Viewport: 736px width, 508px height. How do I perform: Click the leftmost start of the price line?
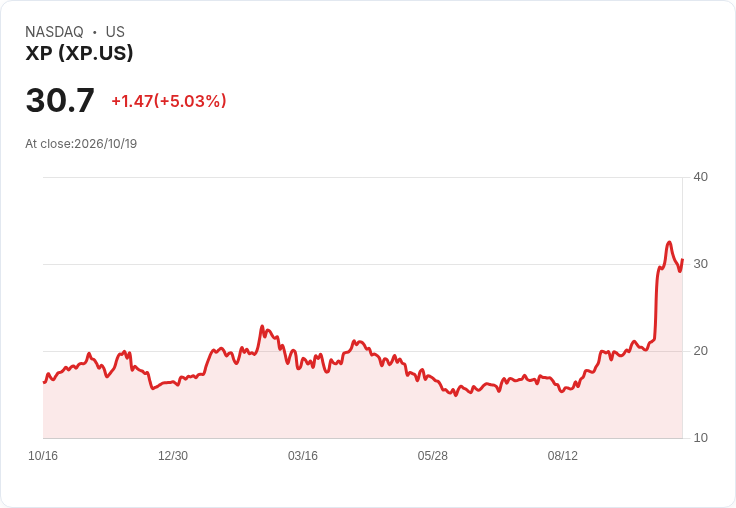(x=44, y=383)
